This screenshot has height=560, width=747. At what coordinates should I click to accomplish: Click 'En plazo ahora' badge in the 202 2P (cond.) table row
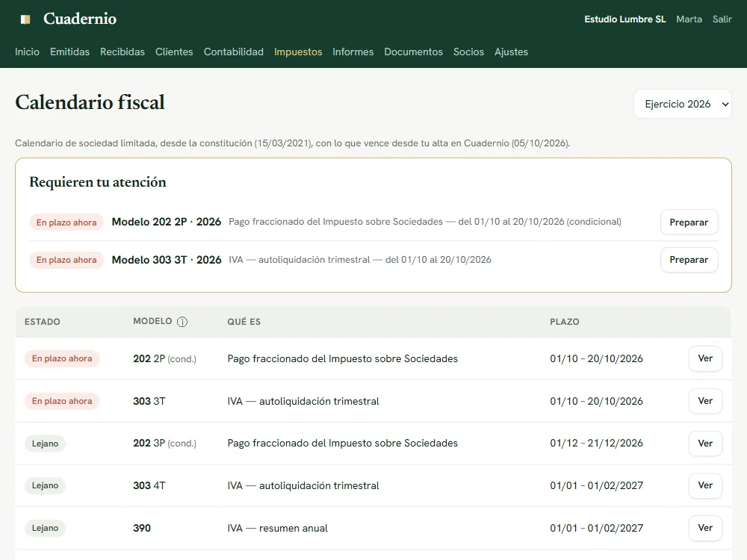coord(62,358)
